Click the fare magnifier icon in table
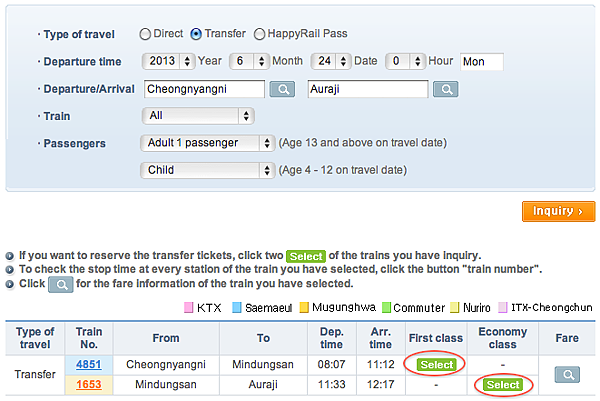 [567, 374]
